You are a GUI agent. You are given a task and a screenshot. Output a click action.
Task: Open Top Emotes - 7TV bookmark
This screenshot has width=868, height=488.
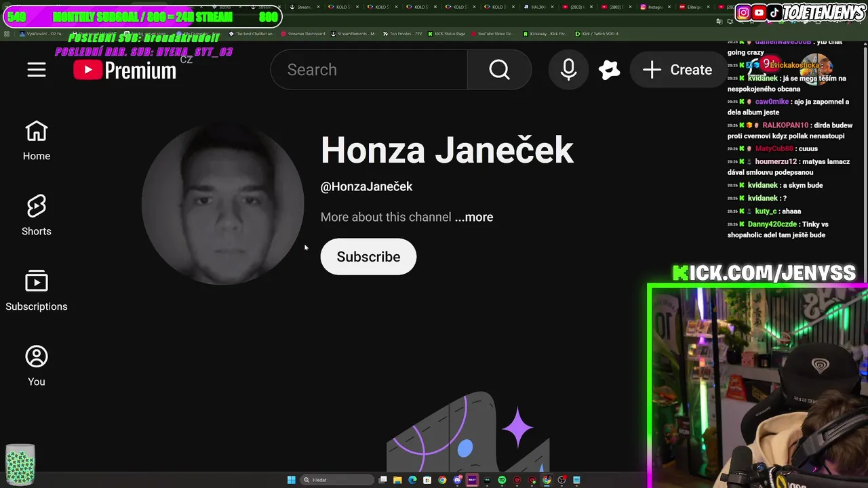pos(402,33)
